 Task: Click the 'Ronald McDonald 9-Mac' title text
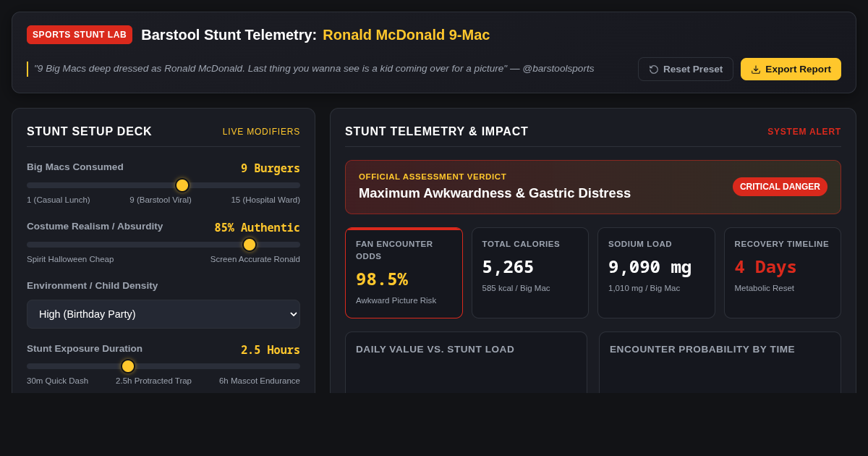407,35
